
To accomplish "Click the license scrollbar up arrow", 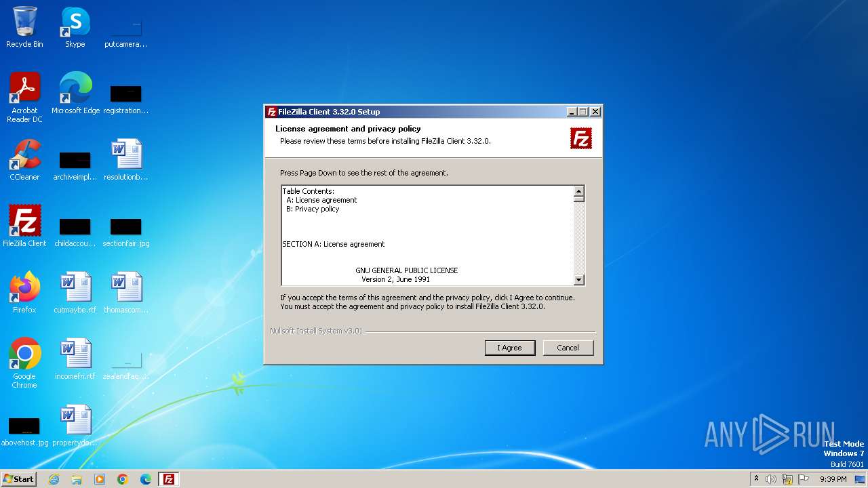I will pyautogui.click(x=578, y=192).
